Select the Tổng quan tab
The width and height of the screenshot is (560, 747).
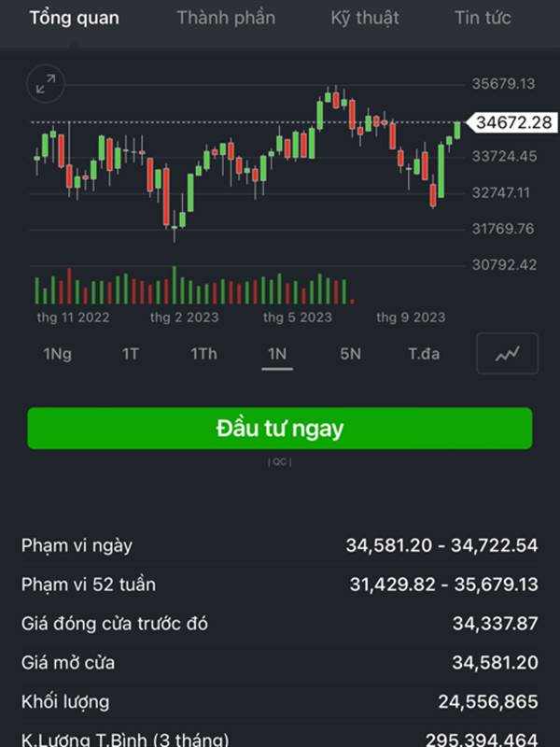[x=75, y=18]
